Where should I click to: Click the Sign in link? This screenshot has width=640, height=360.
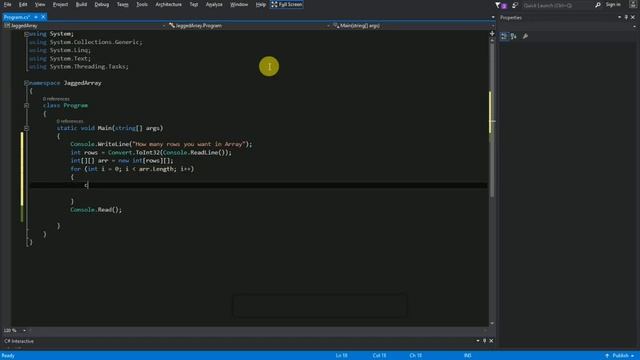pos(613,4)
